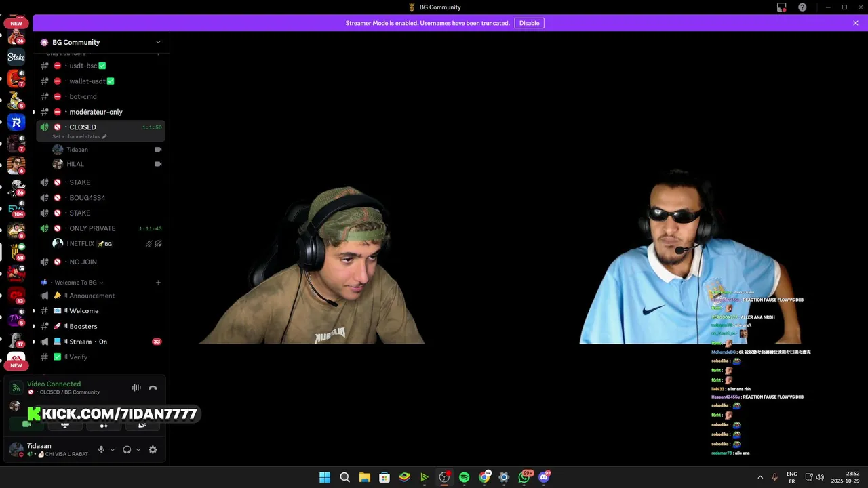Open noise suppression settings icon
Screen dimensions: 868x488
point(136,388)
